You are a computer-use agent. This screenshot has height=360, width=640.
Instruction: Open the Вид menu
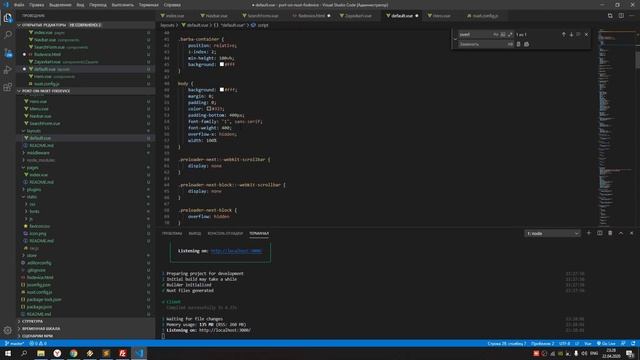[x=80, y=5]
